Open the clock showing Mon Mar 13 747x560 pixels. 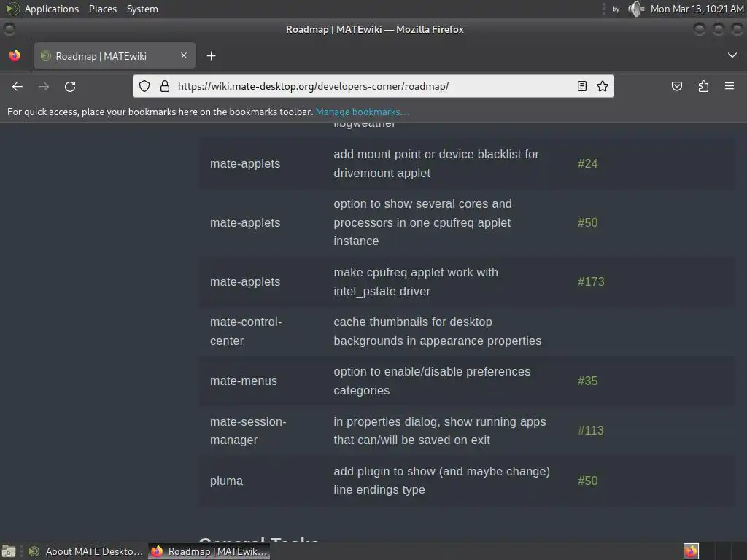[x=697, y=9]
